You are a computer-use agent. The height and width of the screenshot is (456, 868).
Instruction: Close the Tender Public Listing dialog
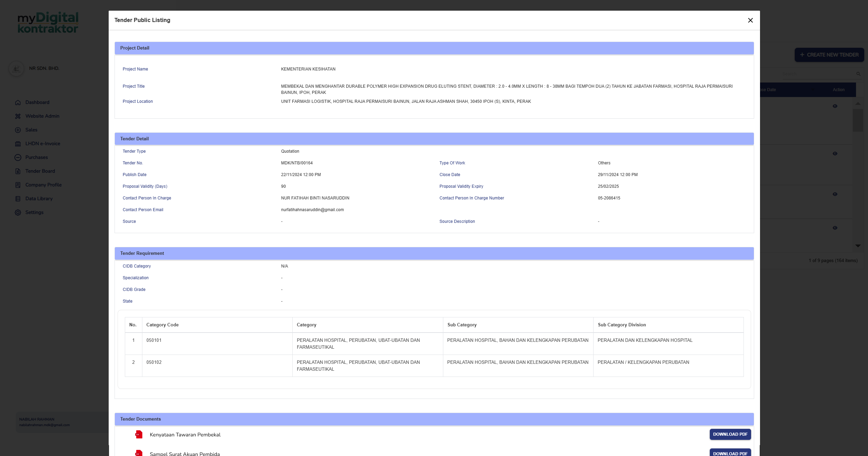pos(750,20)
